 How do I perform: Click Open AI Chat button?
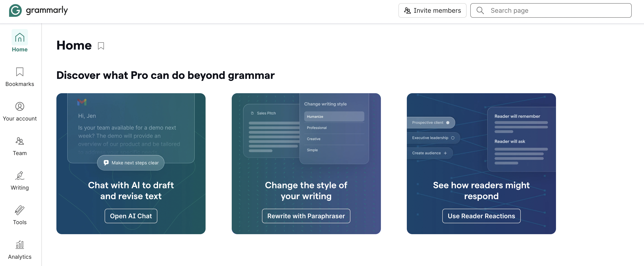pyautogui.click(x=131, y=216)
